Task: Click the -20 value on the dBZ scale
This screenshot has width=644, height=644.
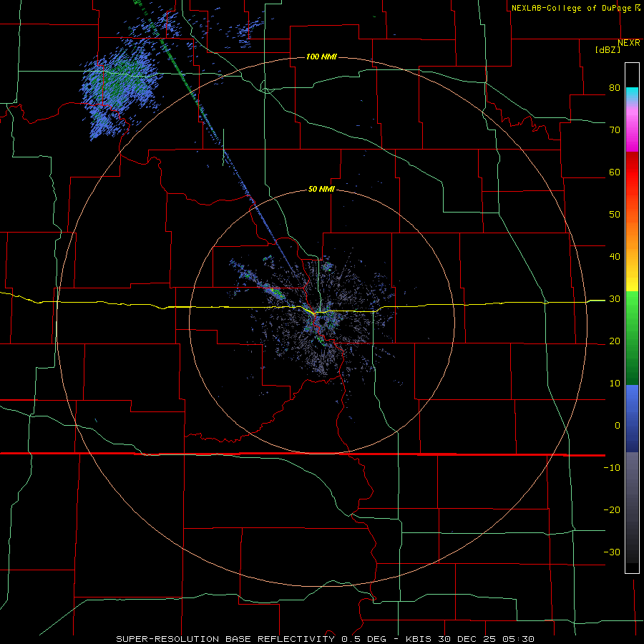Action: pyautogui.click(x=612, y=510)
